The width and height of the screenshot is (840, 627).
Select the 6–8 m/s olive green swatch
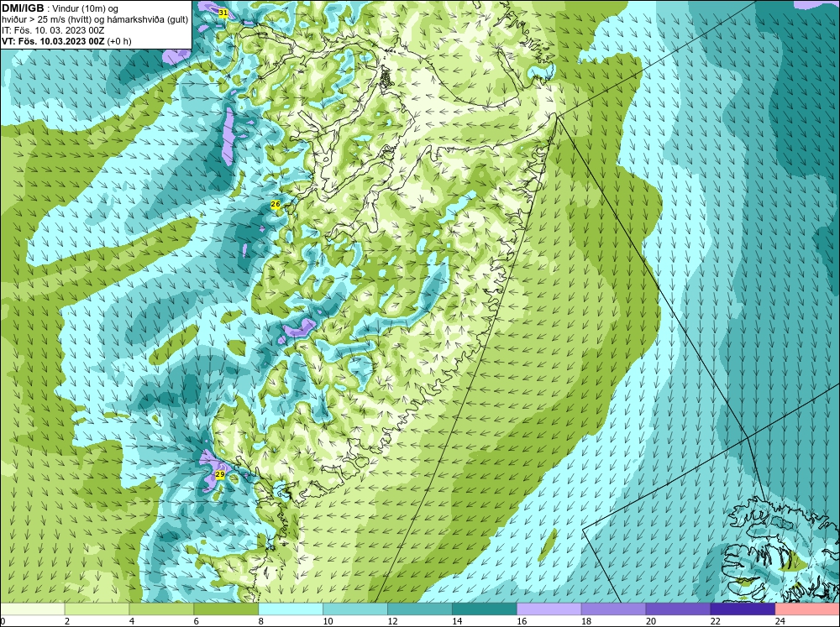coord(226,609)
